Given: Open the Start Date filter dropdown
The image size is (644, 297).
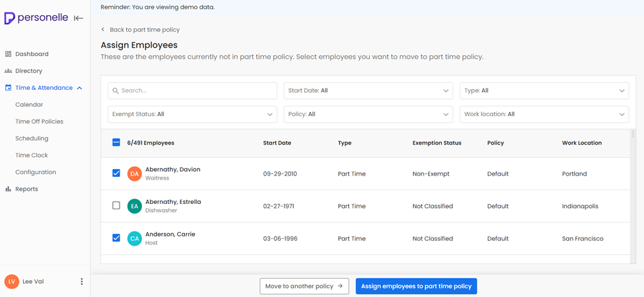Looking at the screenshot, I should pos(368,90).
